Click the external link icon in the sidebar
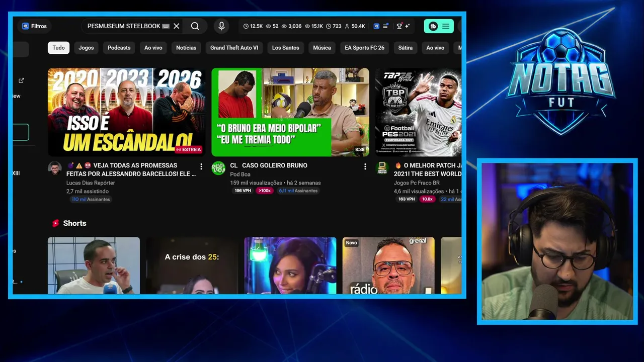Screen dimensions: 644x362 (21, 80)
